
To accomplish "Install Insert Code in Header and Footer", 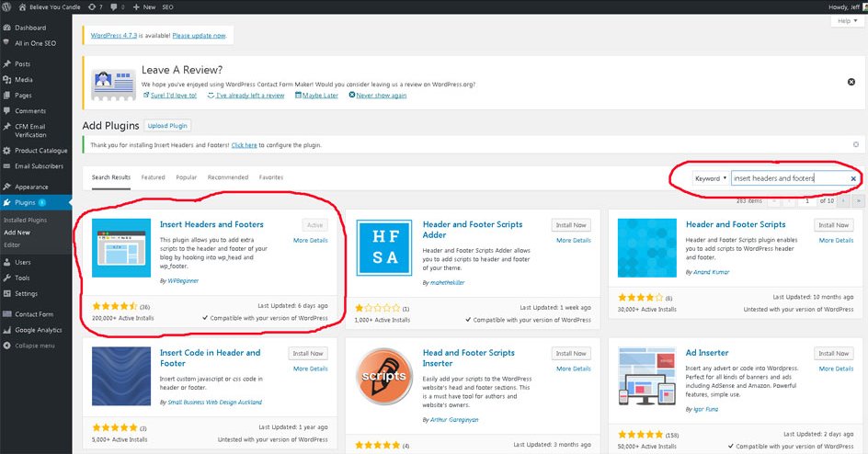I will coord(308,353).
